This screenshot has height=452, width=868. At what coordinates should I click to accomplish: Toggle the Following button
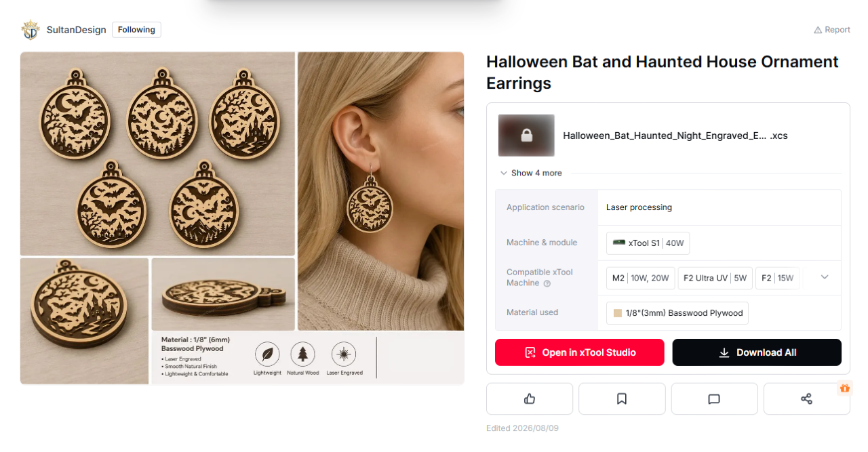pos(136,30)
